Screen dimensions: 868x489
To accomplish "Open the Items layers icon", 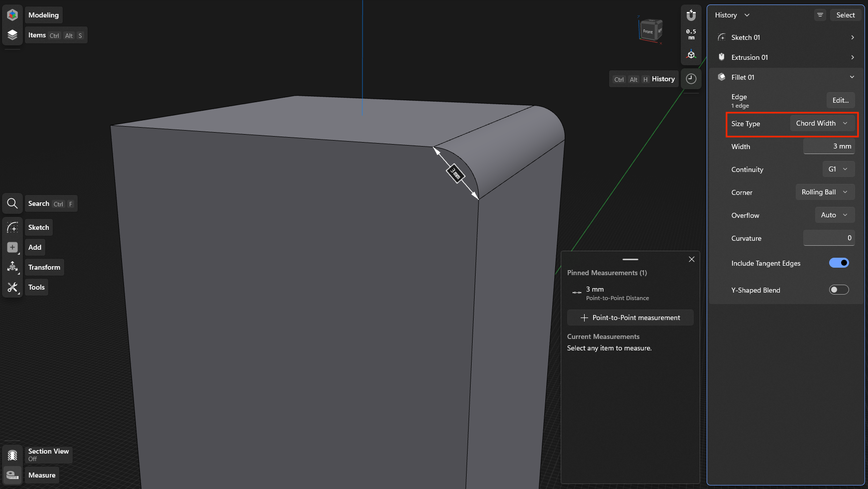I will tap(12, 35).
